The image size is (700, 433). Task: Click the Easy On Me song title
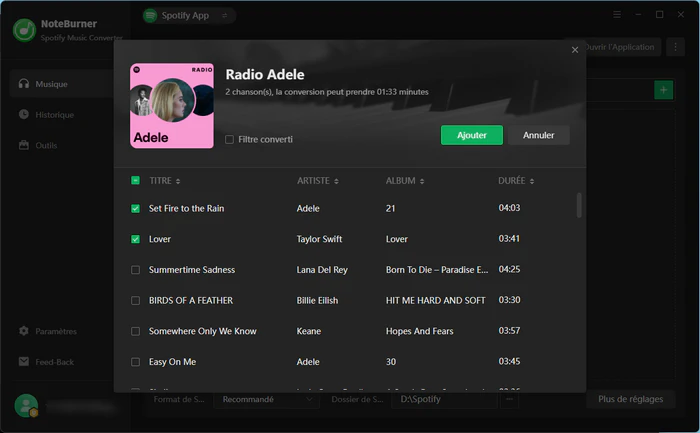172,362
